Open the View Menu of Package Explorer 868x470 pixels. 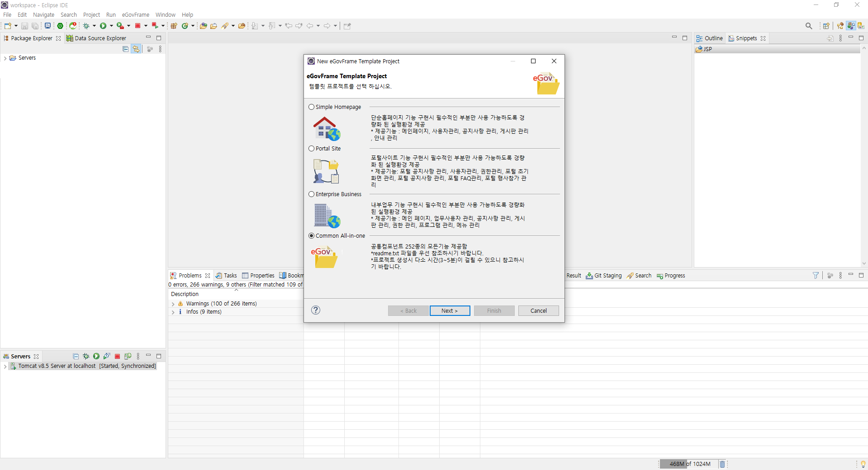point(160,49)
